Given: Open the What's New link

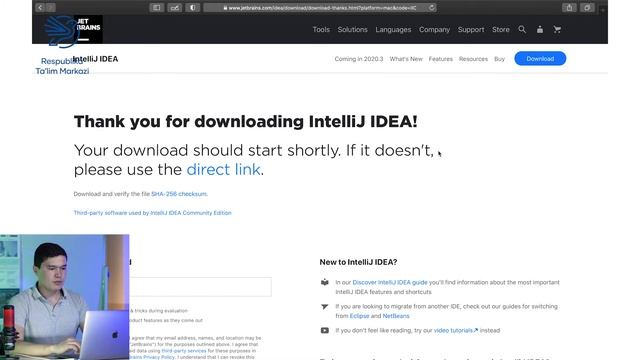Looking at the screenshot, I should point(406,59).
